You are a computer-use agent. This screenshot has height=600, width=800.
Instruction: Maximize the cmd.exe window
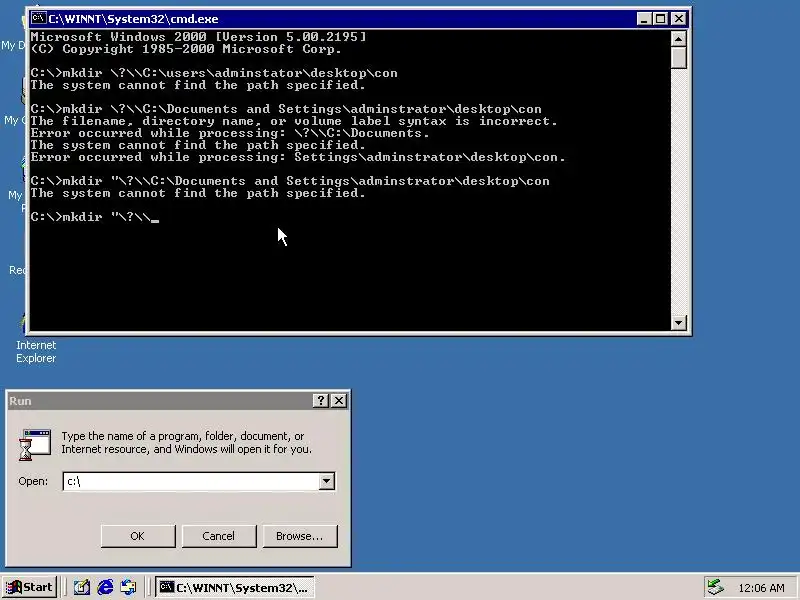pos(660,19)
